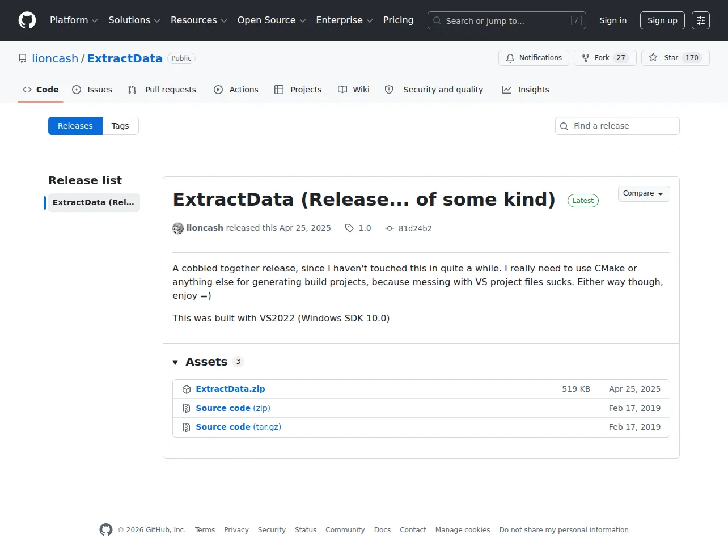Click the Sign up button
The image size is (728, 560).
click(662, 20)
